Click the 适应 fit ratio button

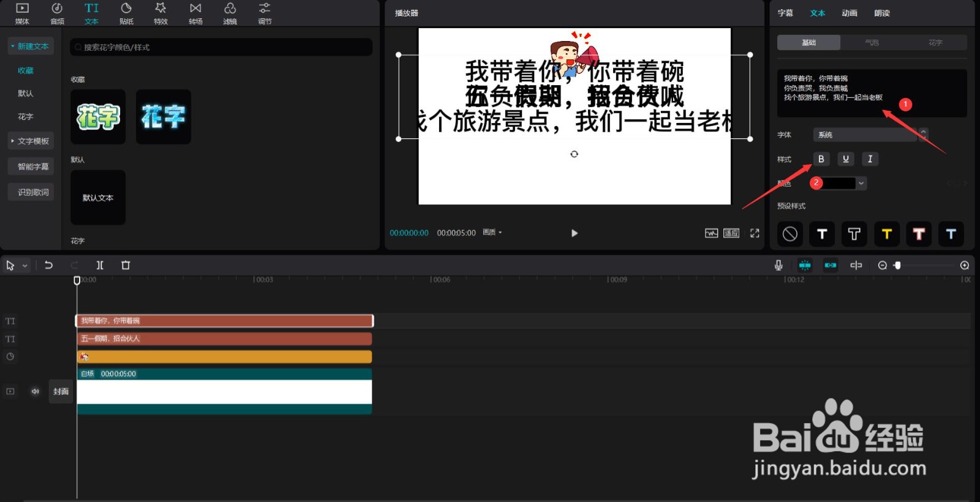click(731, 233)
